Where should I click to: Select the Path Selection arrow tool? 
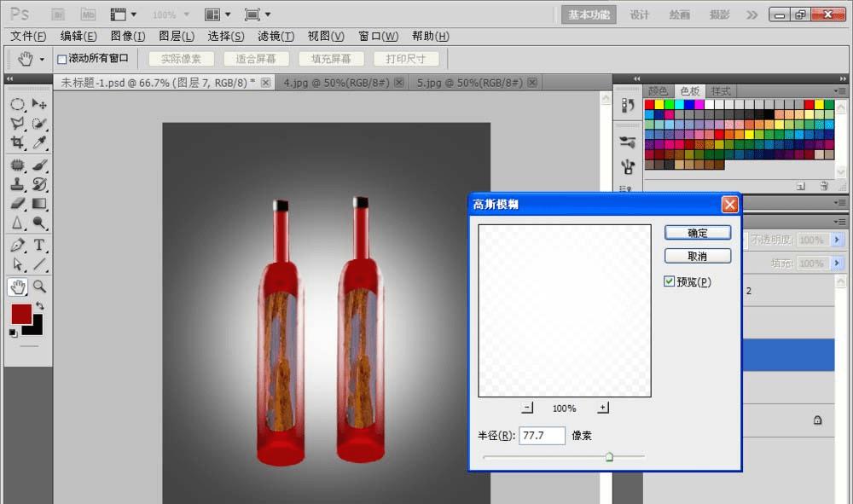(x=17, y=264)
